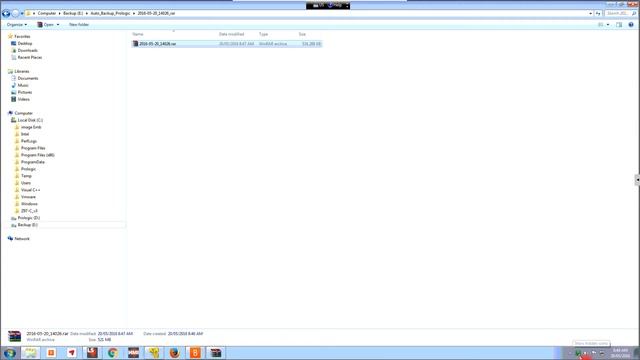Open the Organize menu

(x=17, y=25)
